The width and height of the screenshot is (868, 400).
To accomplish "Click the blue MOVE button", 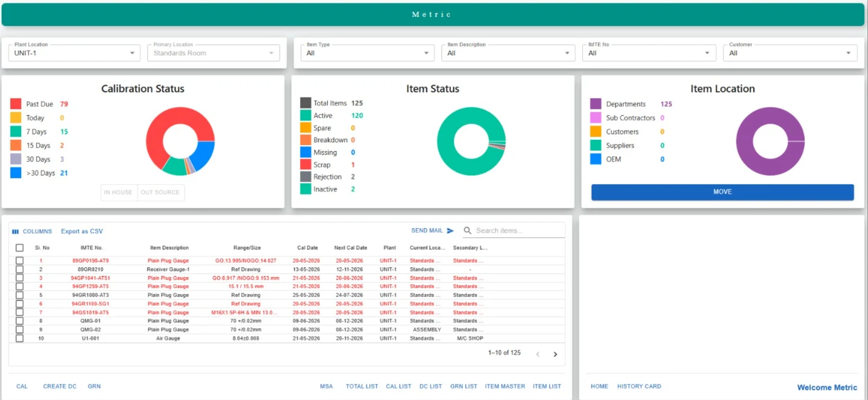I will (722, 192).
